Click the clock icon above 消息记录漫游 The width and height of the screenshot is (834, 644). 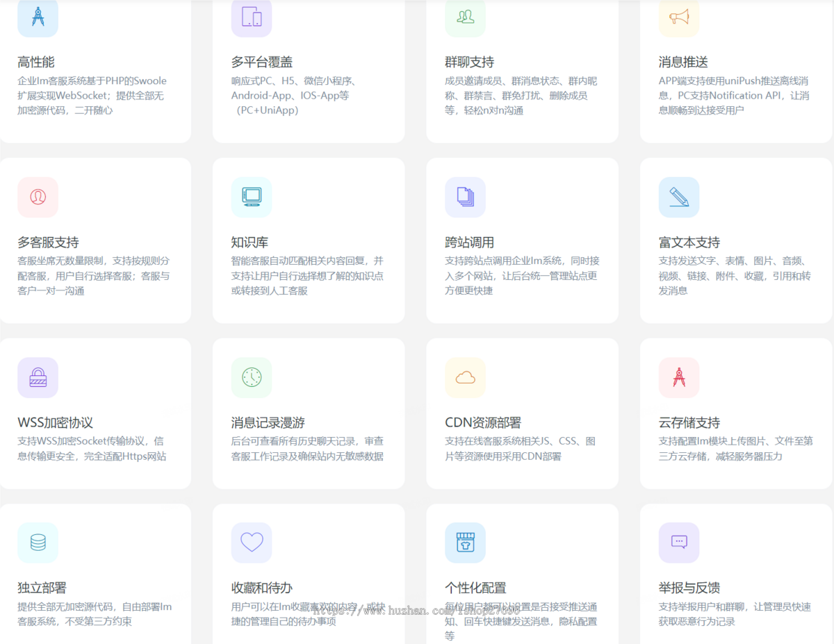click(x=252, y=377)
